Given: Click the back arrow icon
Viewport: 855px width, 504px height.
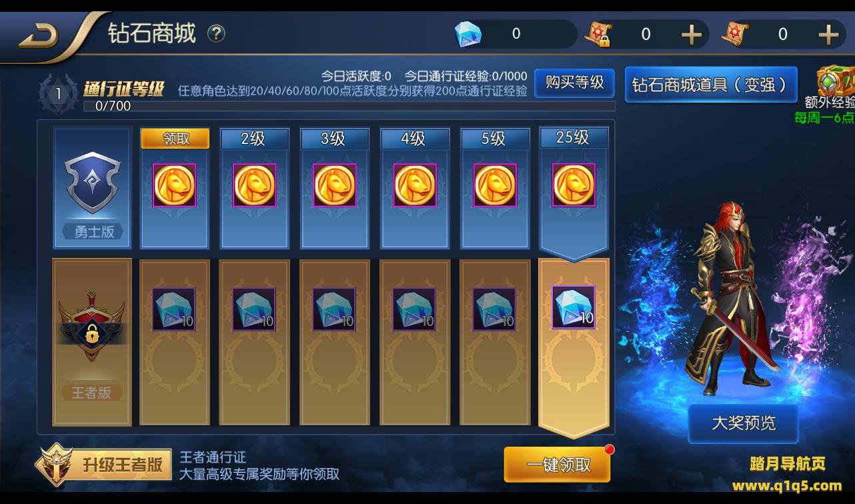Looking at the screenshot, I should (x=38, y=35).
